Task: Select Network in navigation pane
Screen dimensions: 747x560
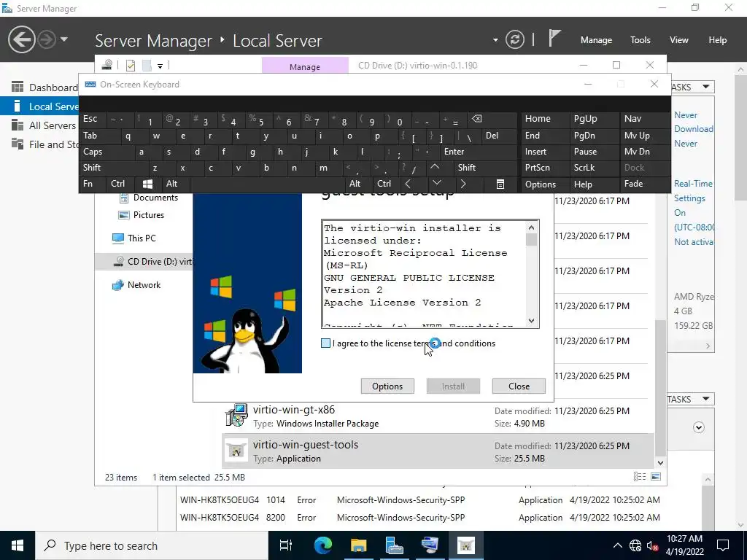Action: click(136, 285)
